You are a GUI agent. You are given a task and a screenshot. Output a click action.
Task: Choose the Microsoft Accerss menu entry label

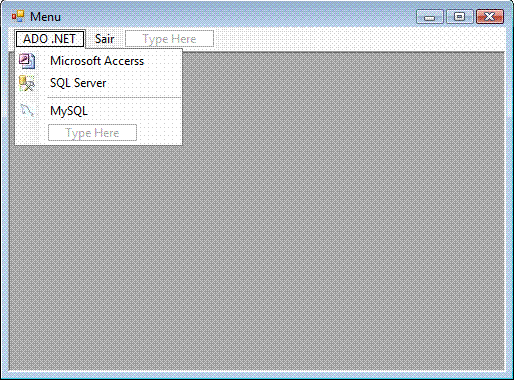tap(97, 61)
